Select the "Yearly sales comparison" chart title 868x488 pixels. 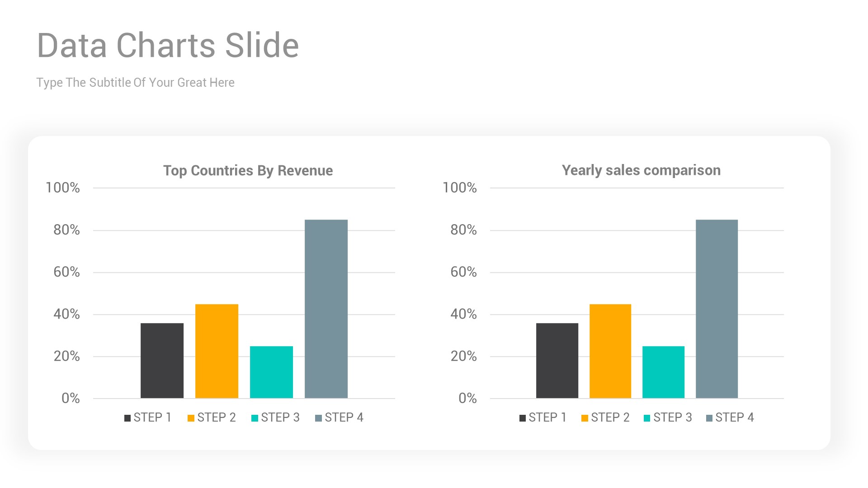(641, 170)
